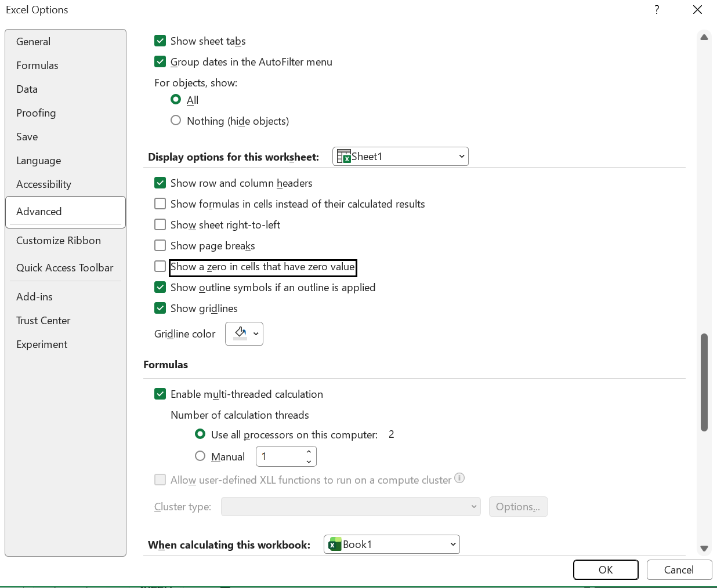Viewport: 717px width, 588px height.
Task: Toggle Show row and column headers
Action: [160, 183]
